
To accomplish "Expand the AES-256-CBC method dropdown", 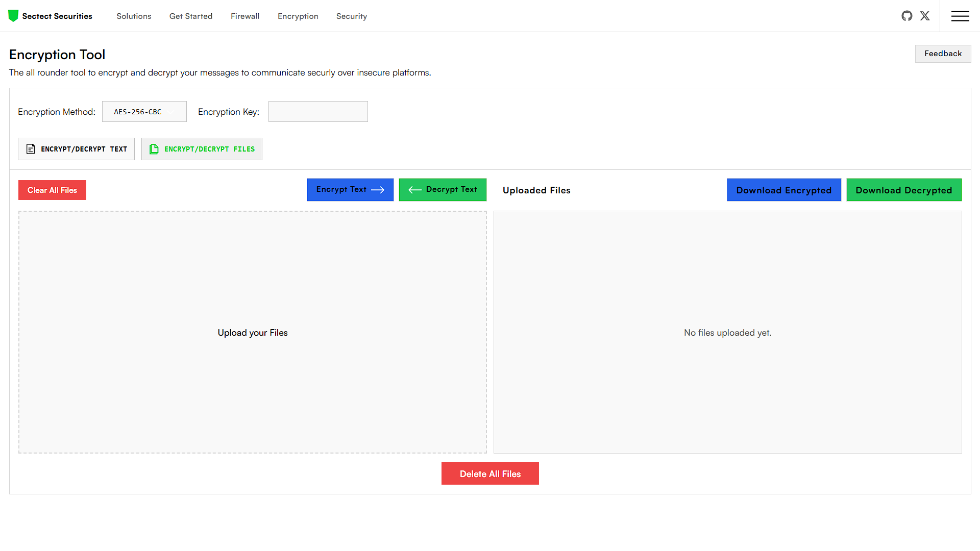I will click(x=144, y=112).
